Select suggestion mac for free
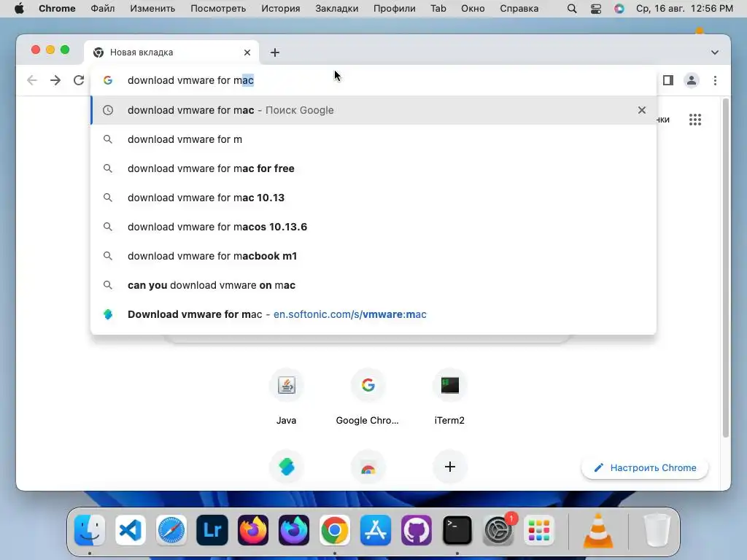This screenshot has height=560, width=747. [373, 168]
